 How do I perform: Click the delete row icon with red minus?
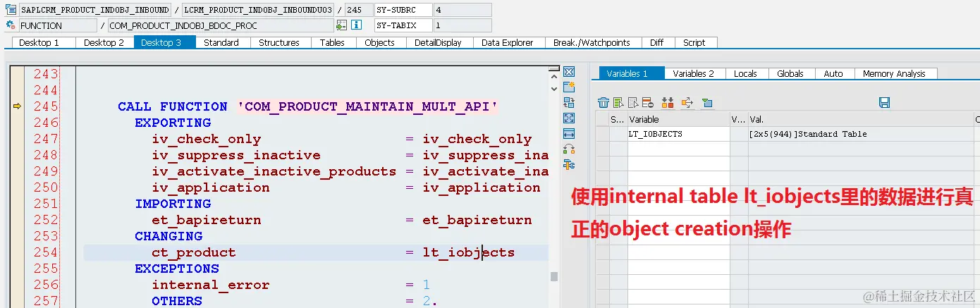[647, 103]
